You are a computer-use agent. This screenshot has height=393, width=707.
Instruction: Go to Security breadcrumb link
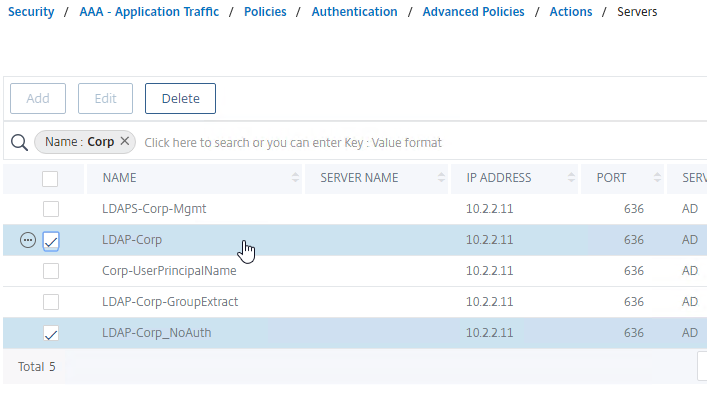click(31, 12)
